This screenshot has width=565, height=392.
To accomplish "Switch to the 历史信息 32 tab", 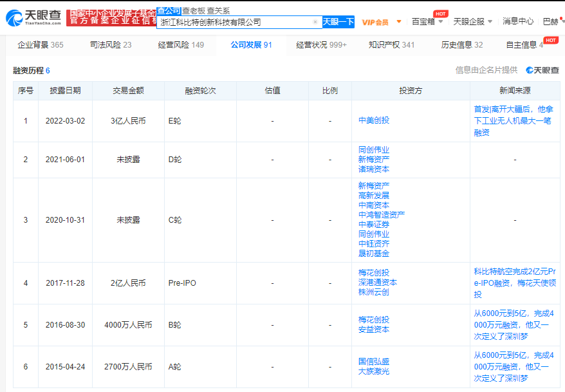I will (462, 44).
